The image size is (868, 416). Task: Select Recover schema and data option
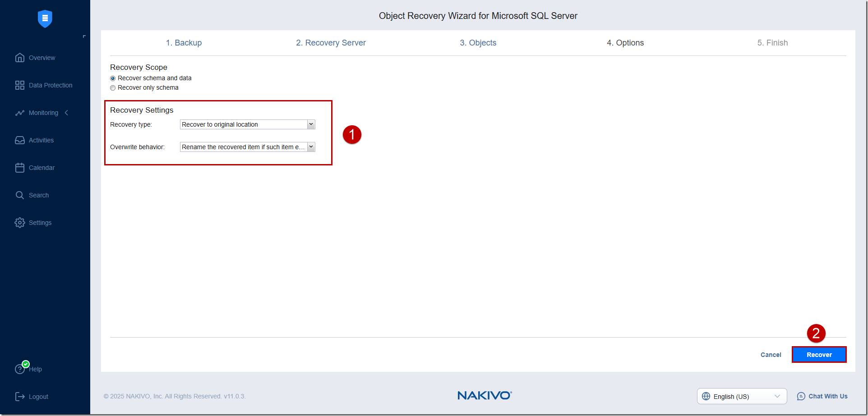tap(113, 78)
